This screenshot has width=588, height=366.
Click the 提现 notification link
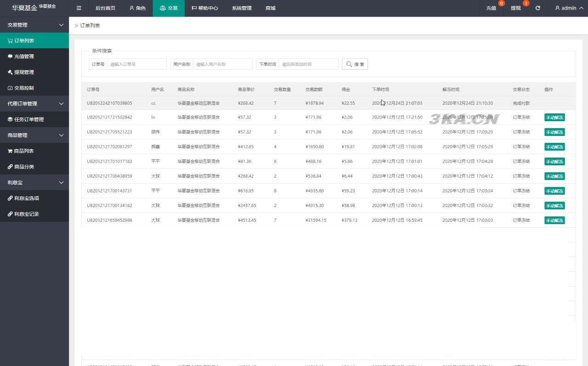[516, 8]
